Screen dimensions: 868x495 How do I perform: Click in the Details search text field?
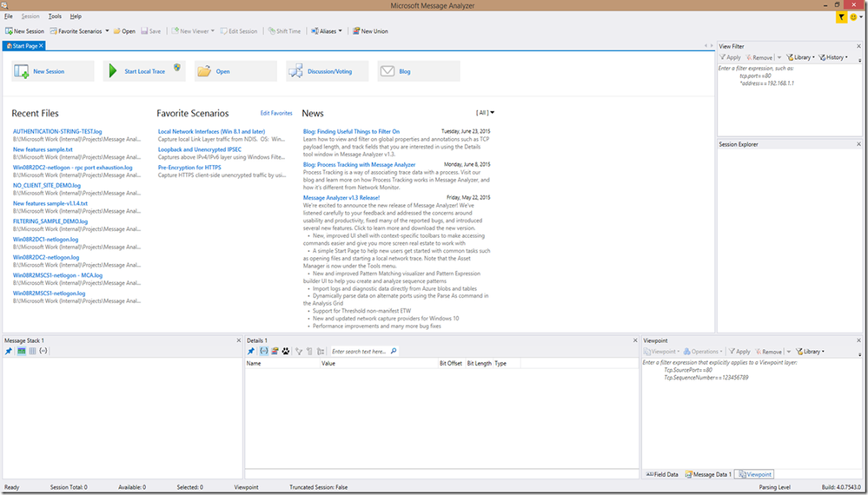(x=360, y=351)
